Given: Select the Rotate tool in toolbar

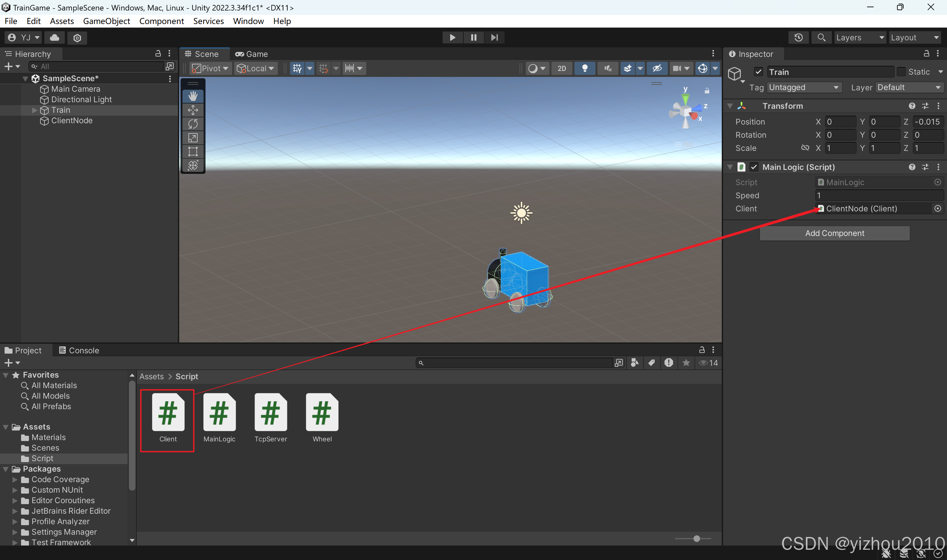Looking at the screenshot, I should point(193,123).
